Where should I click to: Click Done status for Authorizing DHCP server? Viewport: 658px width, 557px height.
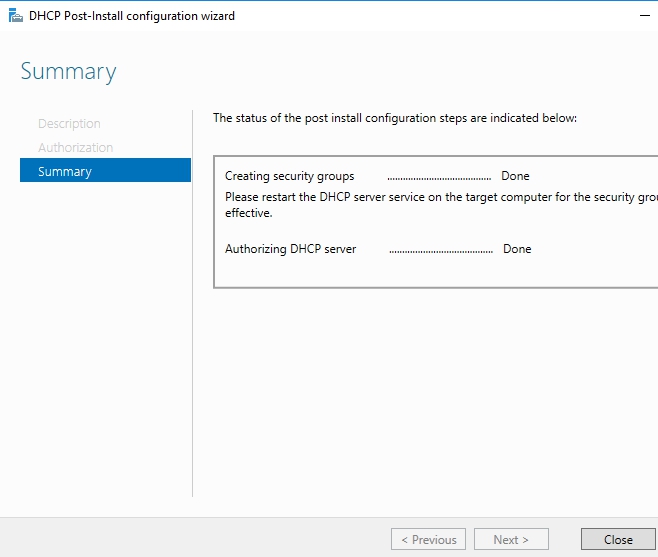pos(517,249)
